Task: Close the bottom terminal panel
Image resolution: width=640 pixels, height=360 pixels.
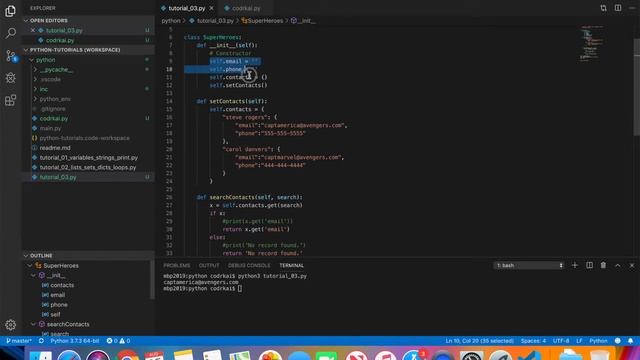Action: point(632,265)
